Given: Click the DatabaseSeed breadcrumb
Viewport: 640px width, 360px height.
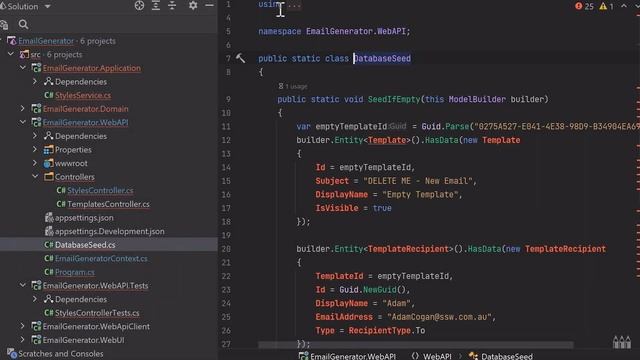Looking at the screenshot, I should coord(501,356).
